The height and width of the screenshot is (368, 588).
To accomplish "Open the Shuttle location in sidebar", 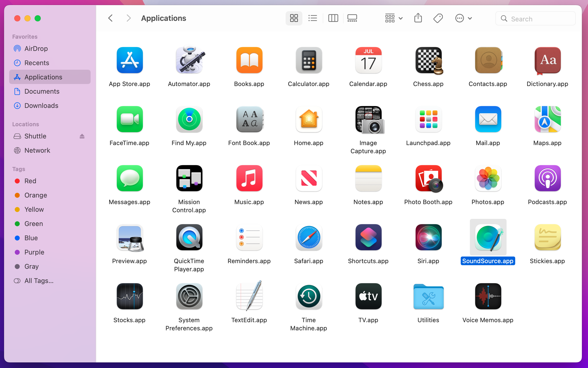I will (50, 136).
